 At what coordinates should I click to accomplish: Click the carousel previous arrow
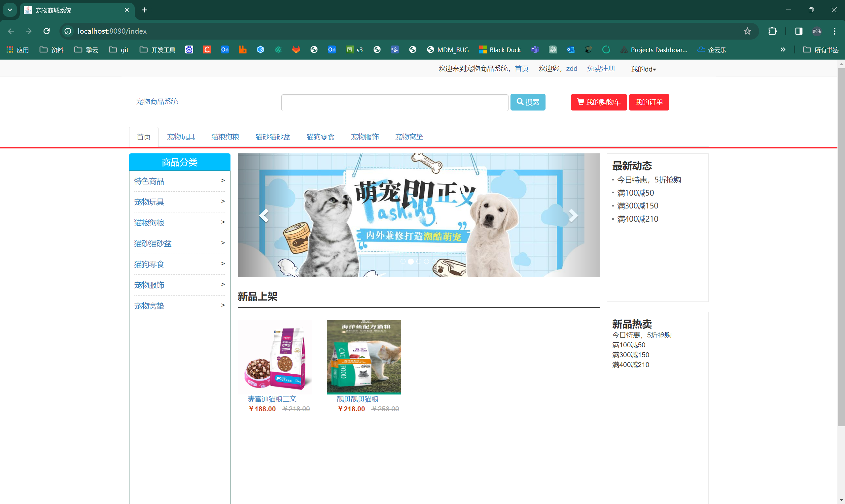[264, 216]
